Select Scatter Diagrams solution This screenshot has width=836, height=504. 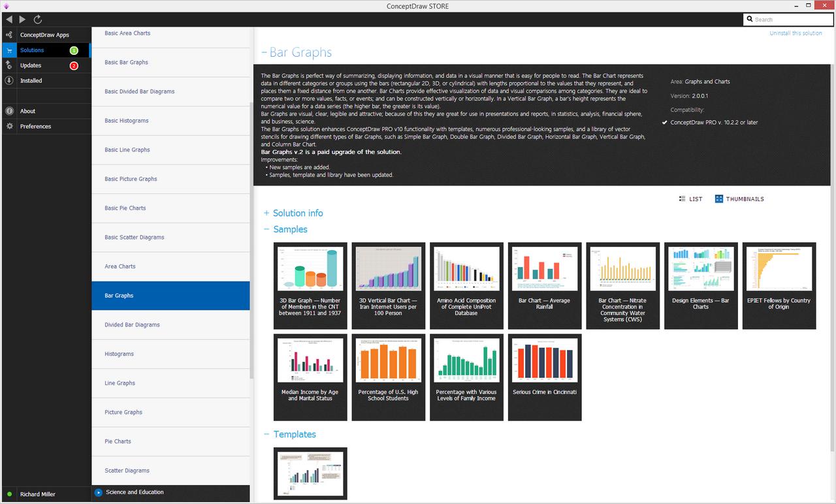170,471
